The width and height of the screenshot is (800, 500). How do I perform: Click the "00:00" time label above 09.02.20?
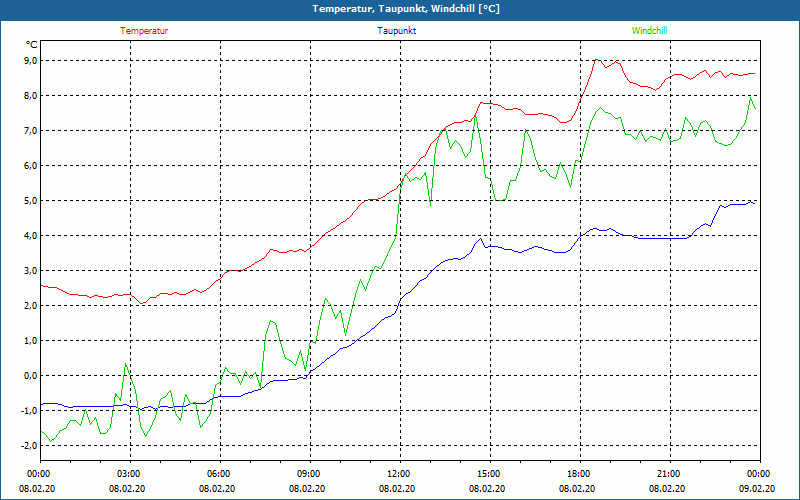pos(758,474)
